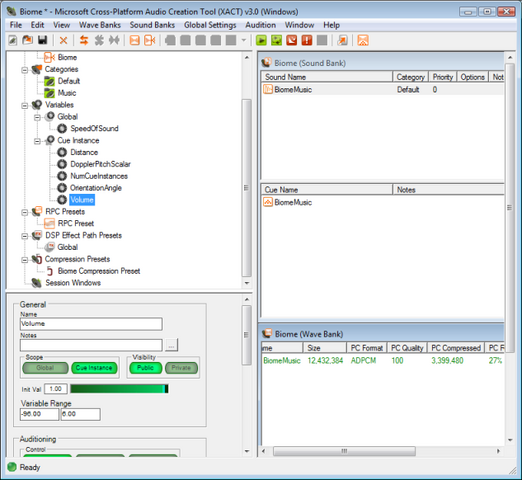Open the File menu
Viewport: 522px width, 480px height.
point(16,25)
